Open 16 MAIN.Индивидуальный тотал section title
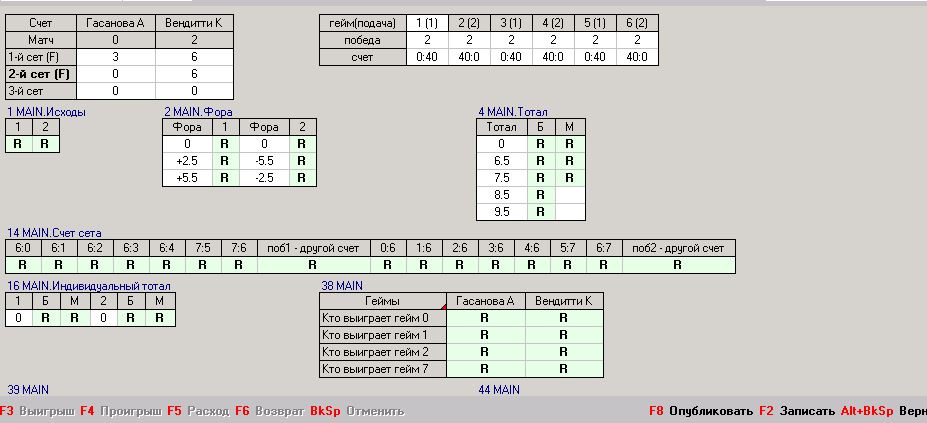This screenshot has width=927, height=423. click(x=89, y=286)
